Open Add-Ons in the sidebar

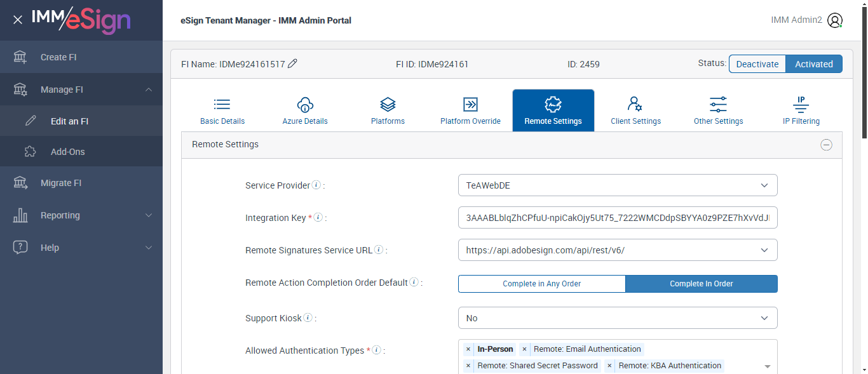point(67,152)
